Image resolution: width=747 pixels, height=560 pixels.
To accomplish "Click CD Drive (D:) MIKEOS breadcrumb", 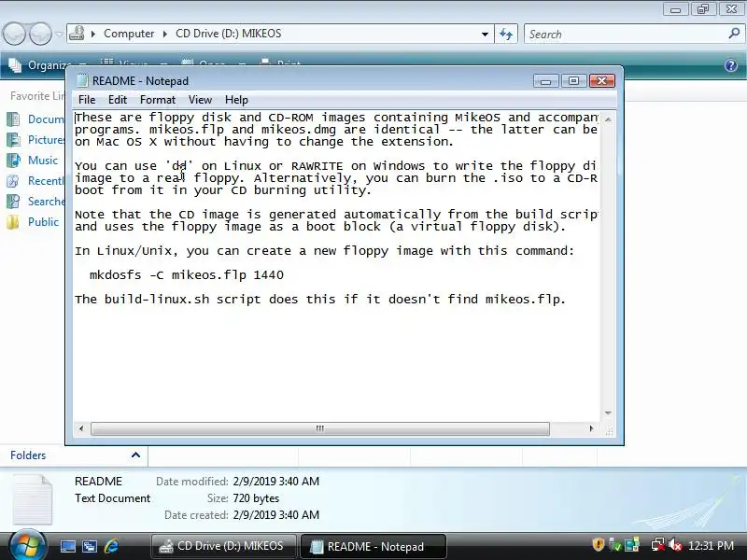I will pos(228,34).
